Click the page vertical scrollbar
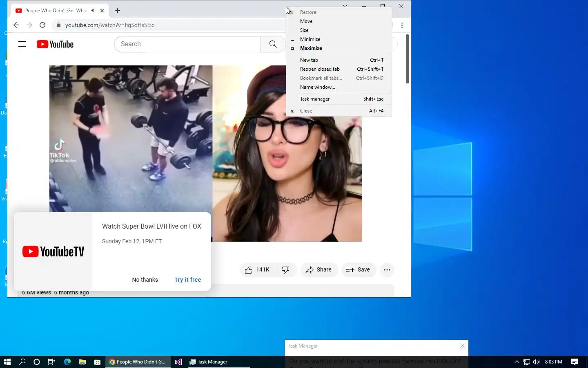This screenshot has width=588, height=368. tap(407, 59)
